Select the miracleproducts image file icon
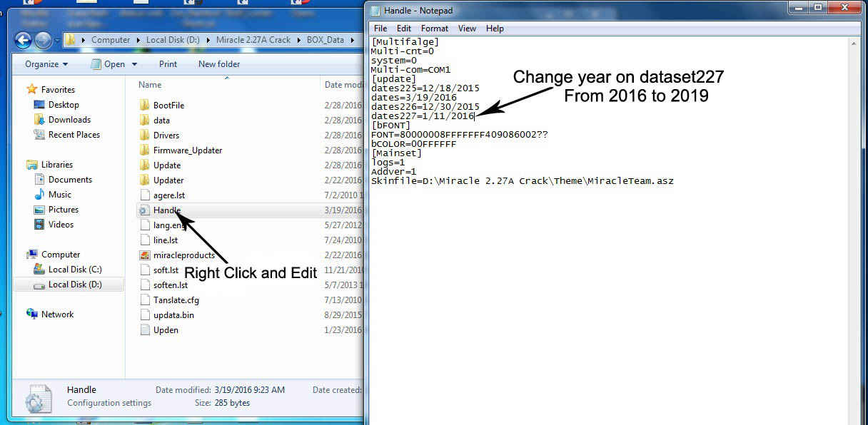 pyautogui.click(x=144, y=255)
